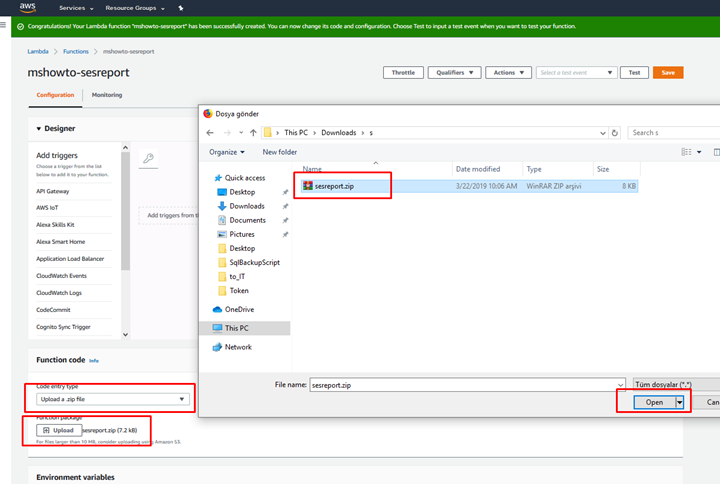Add AWS IoT trigger
The height and width of the screenshot is (484, 720).
[x=47, y=208]
